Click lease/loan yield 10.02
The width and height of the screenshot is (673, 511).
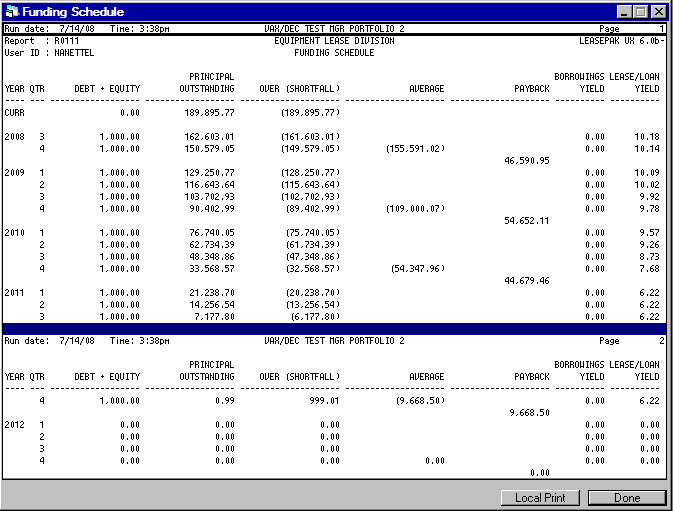point(647,185)
